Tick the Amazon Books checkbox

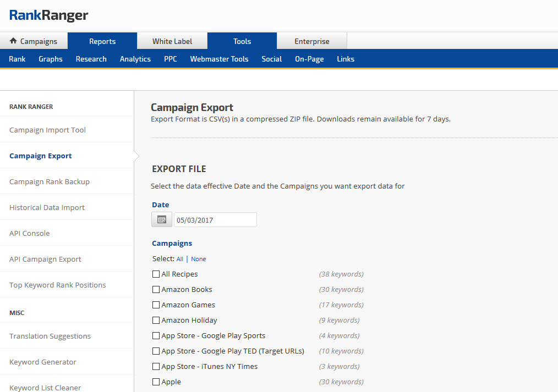click(x=156, y=290)
